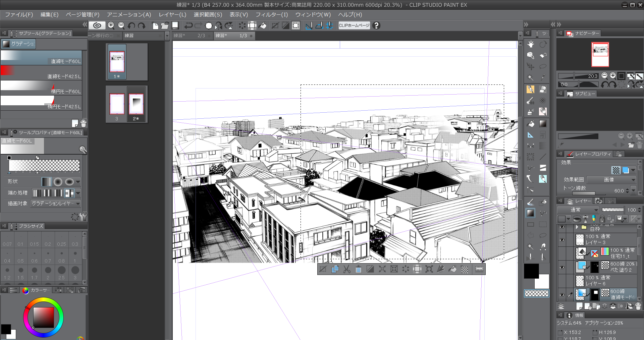Click the Eyedropper tool in tool palette
The image size is (644, 340).
(543, 77)
